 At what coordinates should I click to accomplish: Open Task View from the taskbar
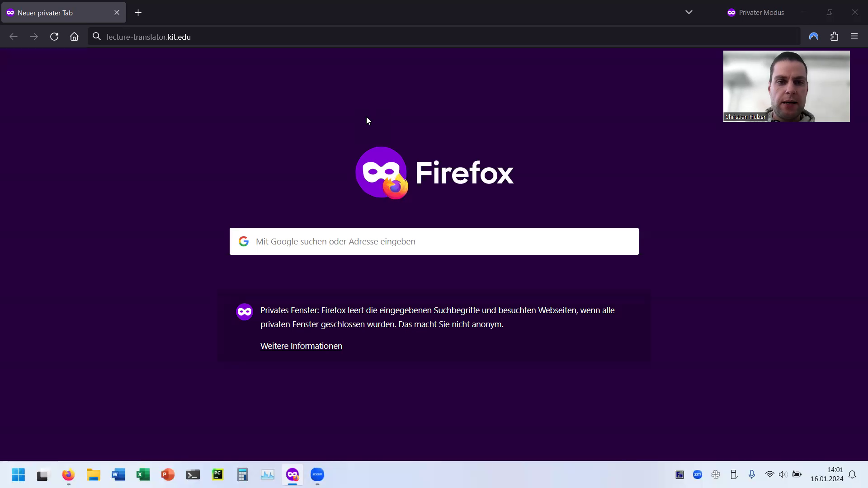click(42, 475)
